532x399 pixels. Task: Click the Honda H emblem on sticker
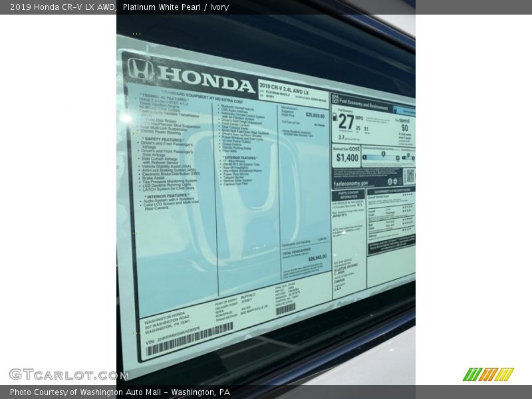pos(140,68)
